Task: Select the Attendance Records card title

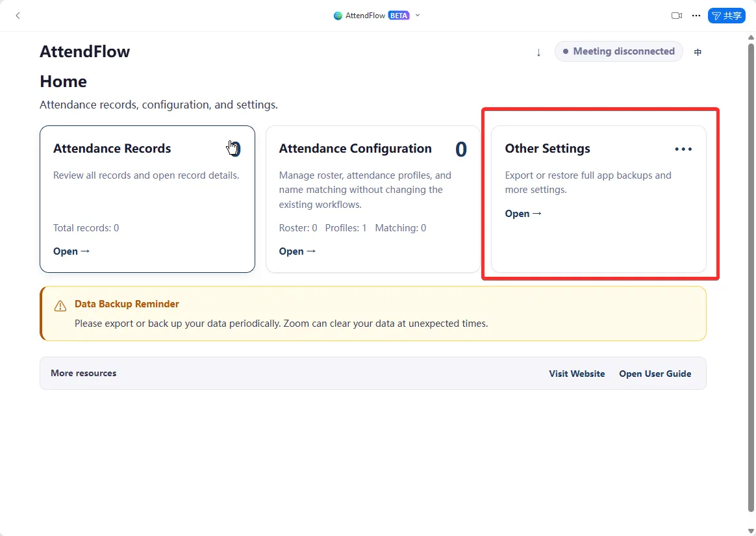Action: tap(112, 149)
